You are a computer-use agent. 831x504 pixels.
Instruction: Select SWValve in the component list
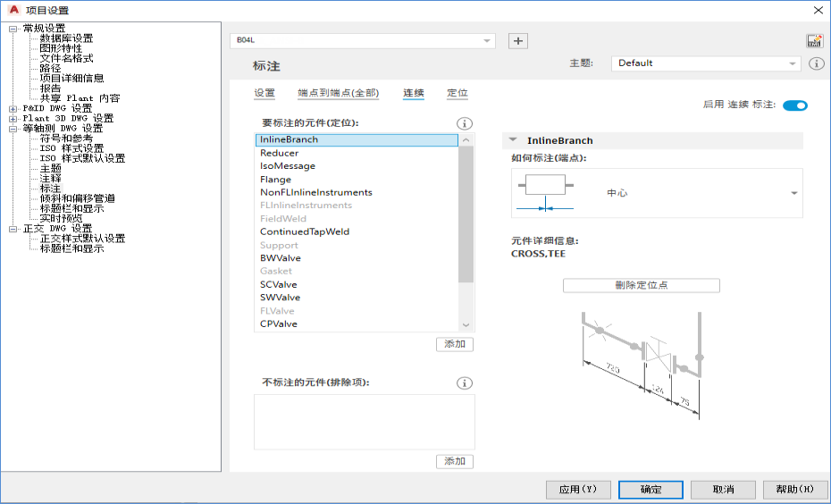tap(357, 298)
